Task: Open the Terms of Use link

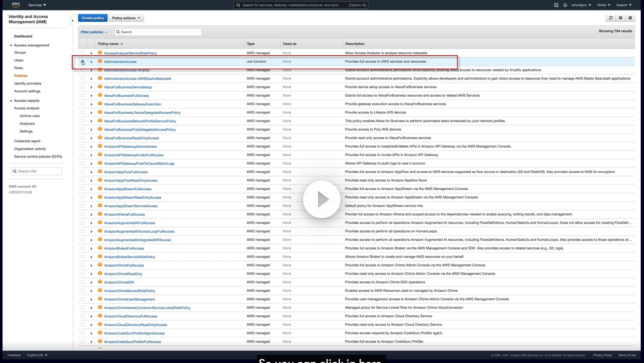Action: 627,355
